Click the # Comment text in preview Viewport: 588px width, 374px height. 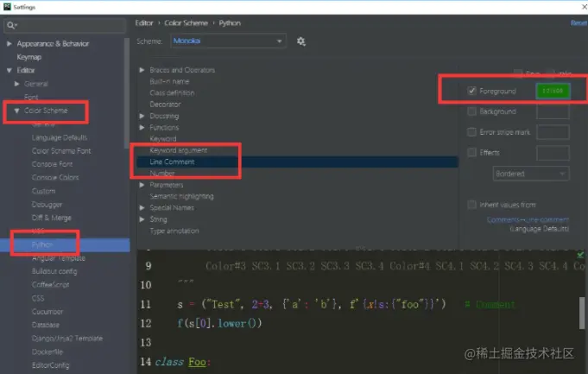pos(490,304)
